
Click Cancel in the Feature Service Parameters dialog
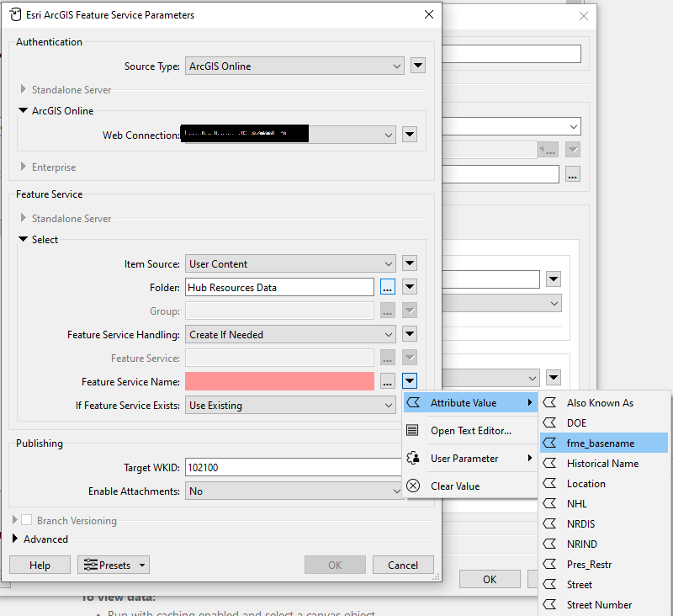pos(403,565)
